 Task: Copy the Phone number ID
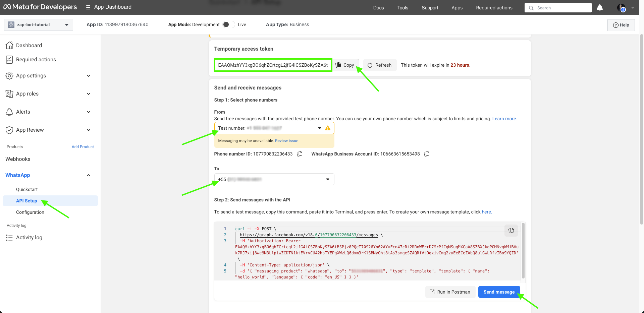pyautogui.click(x=300, y=154)
